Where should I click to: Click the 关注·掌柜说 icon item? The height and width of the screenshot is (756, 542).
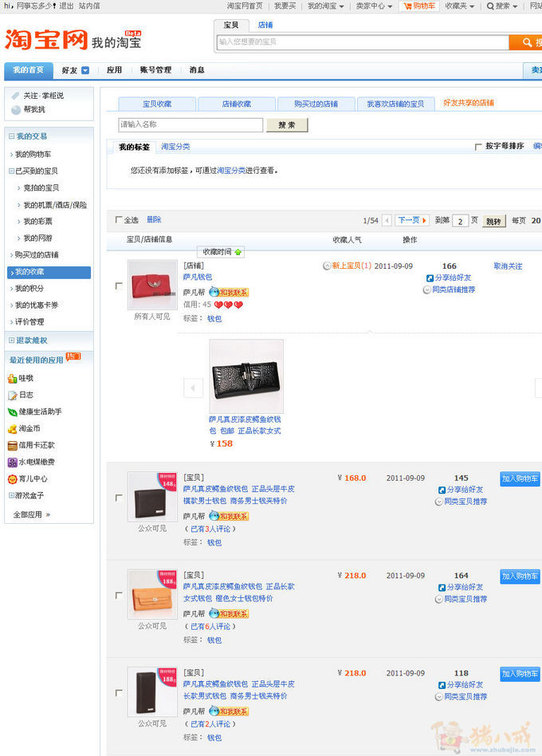click(37, 96)
